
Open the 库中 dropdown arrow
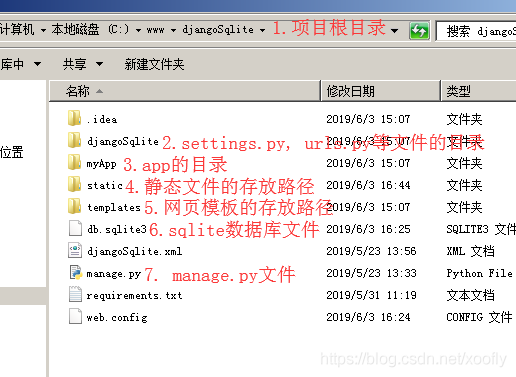pos(37,63)
